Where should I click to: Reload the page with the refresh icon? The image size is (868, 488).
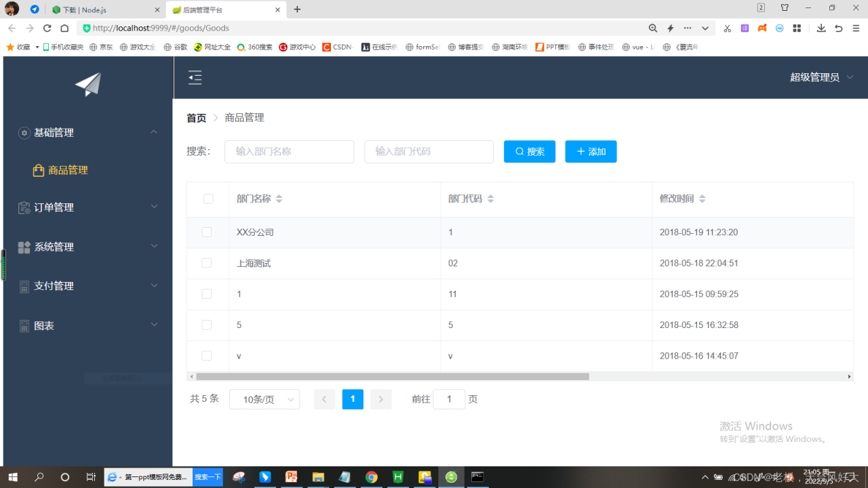coord(47,28)
